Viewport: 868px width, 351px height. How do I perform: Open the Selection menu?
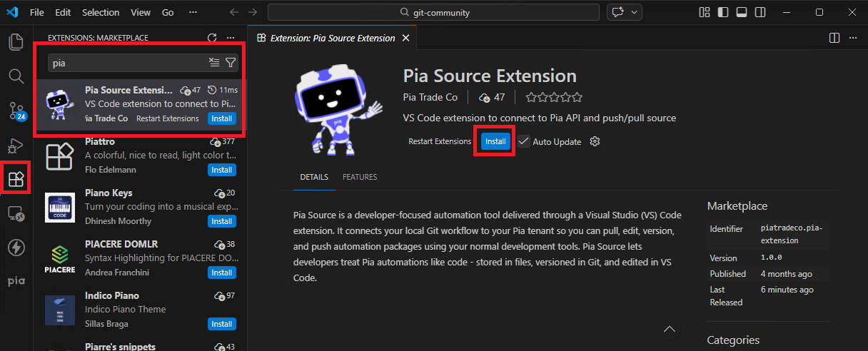[101, 12]
